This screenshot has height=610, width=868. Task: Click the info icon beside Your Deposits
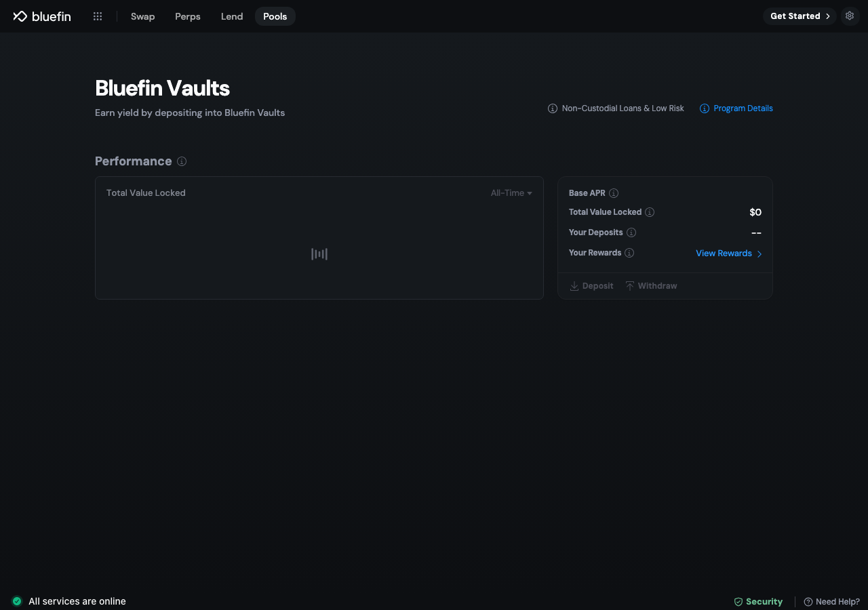[631, 232]
